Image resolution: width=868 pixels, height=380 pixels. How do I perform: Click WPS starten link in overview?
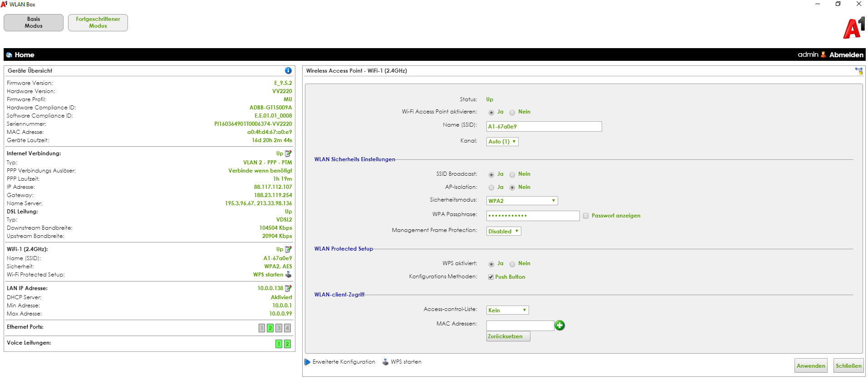268,275
